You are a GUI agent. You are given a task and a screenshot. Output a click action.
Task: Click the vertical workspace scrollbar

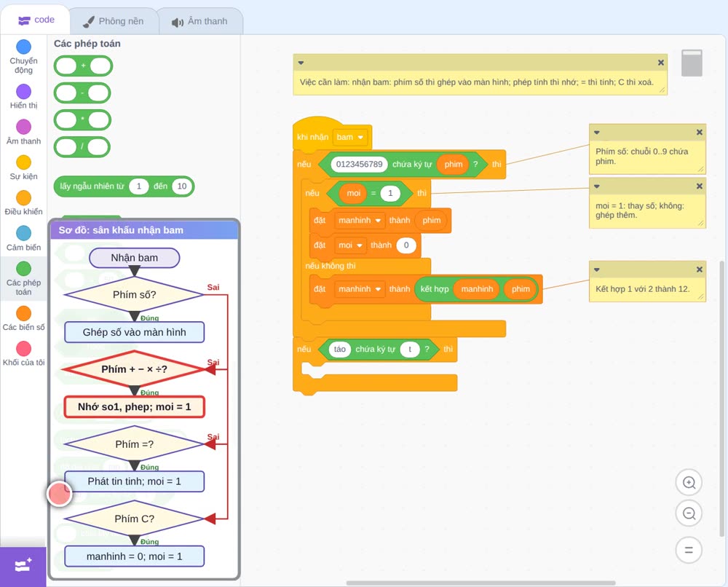(721, 399)
